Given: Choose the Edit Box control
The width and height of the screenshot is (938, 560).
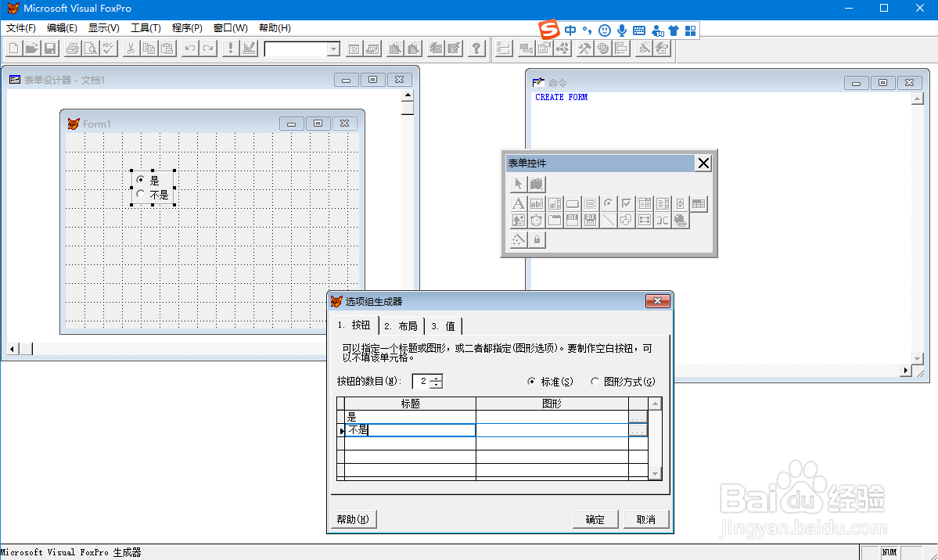Looking at the screenshot, I should (x=555, y=203).
